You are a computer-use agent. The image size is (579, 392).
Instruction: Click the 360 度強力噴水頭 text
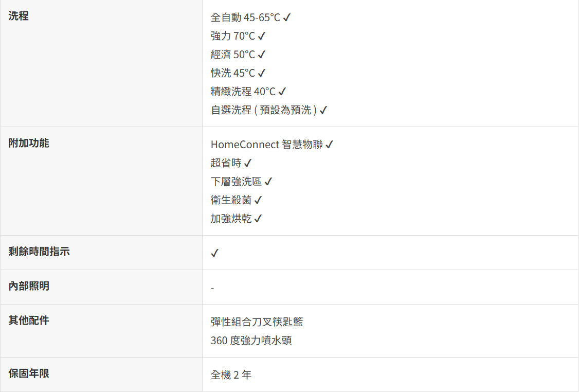tap(251, 341)
